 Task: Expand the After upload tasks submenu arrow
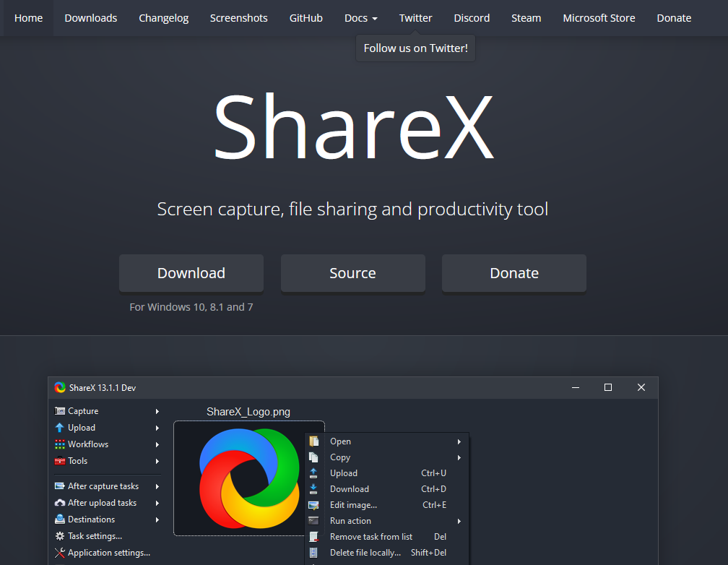(157, 503)
